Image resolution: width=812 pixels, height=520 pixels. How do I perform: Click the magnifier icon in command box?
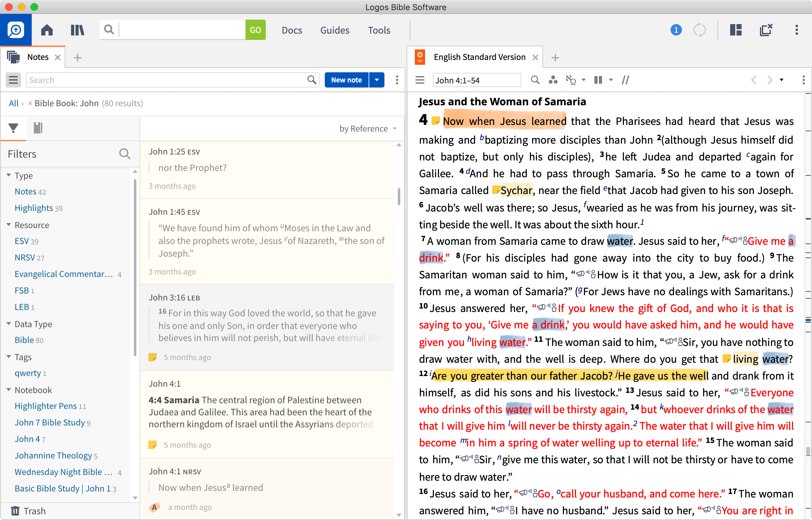coord(109,30)
